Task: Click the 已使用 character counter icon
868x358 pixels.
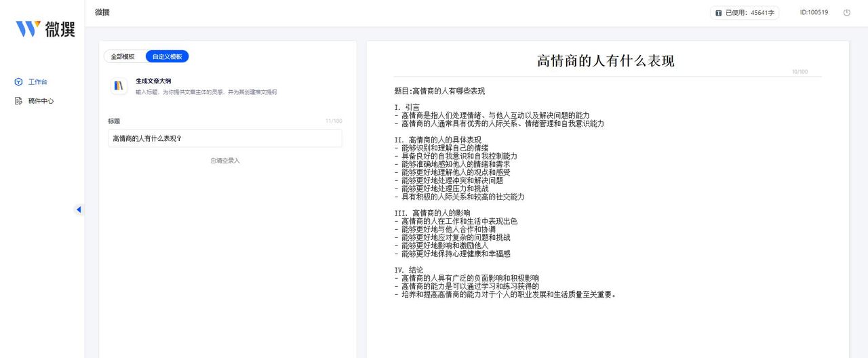Action: click(718, 13)
